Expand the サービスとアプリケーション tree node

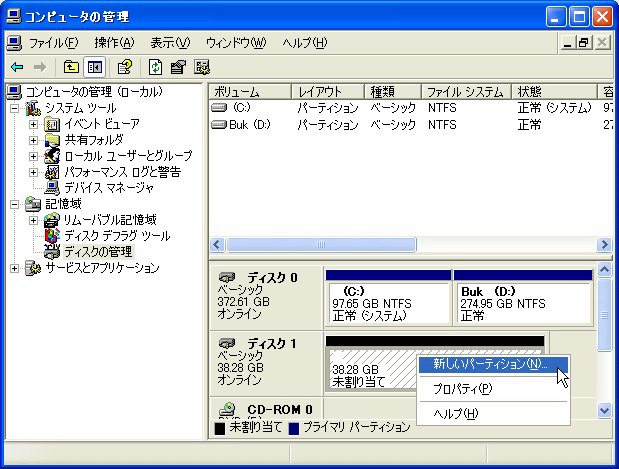[15, 268]
